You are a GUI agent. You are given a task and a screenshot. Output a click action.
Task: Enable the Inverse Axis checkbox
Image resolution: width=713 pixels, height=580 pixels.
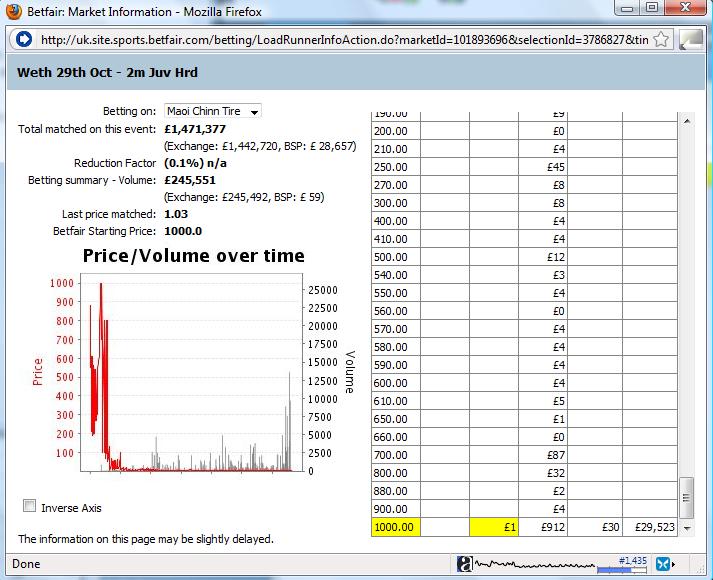30,505
